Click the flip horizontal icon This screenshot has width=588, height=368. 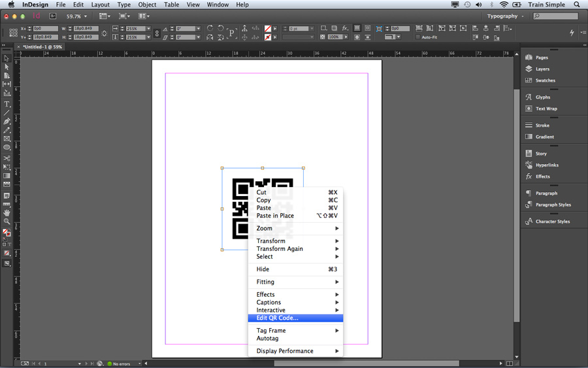click(210, 37)
